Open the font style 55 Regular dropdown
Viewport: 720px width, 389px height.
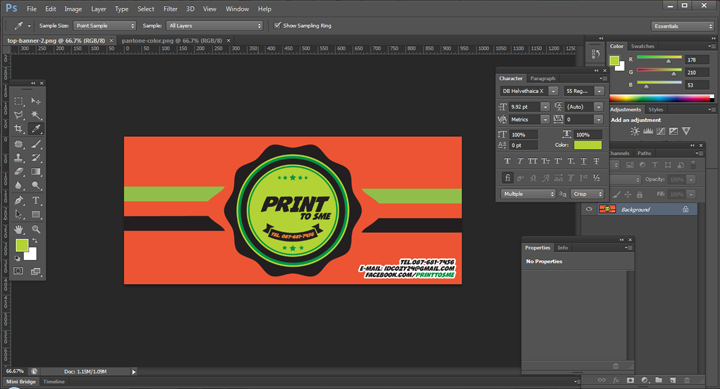tap(599, 91)
